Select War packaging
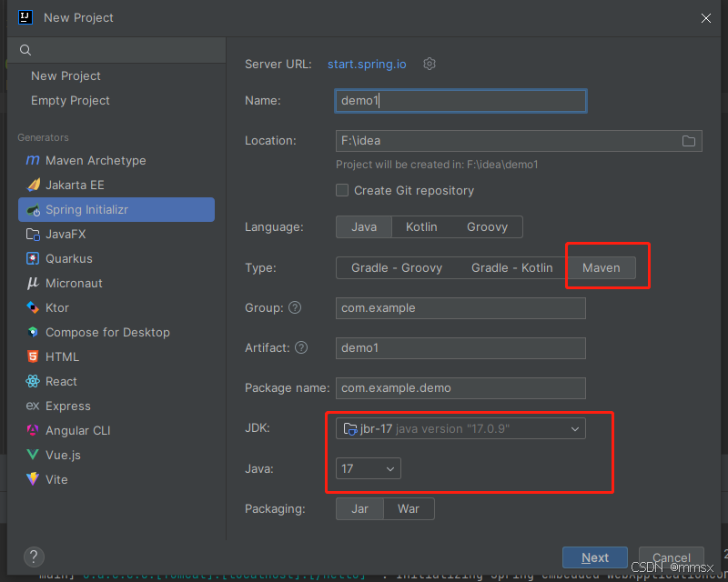This screenshot has width=728, height=582. pyautogui.click(x=409, y=508)
